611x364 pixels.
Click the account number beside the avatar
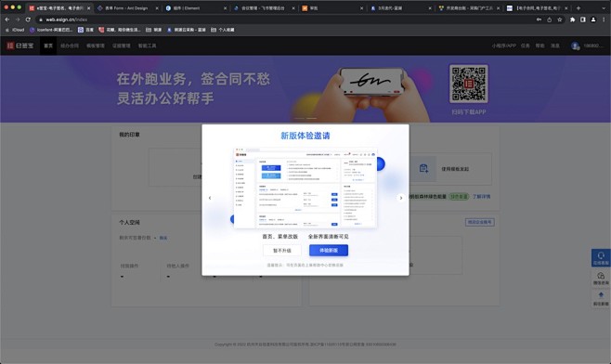(x=593, y=45)
